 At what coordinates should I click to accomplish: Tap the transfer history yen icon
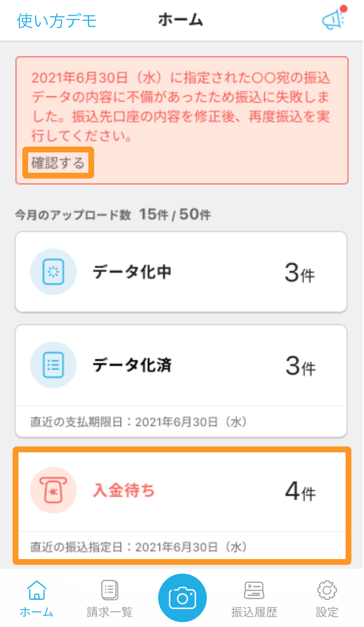pyautogui.click(x=254, y=590)
